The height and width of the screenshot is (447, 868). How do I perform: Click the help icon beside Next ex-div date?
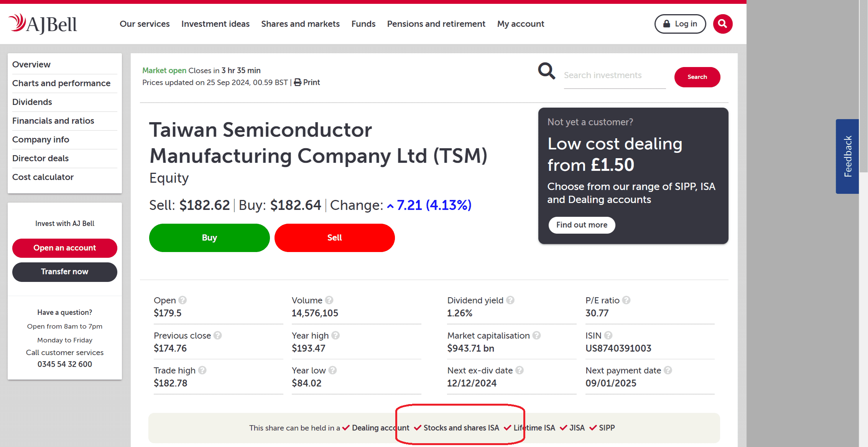pyautogui.click(x=519, y=370)
